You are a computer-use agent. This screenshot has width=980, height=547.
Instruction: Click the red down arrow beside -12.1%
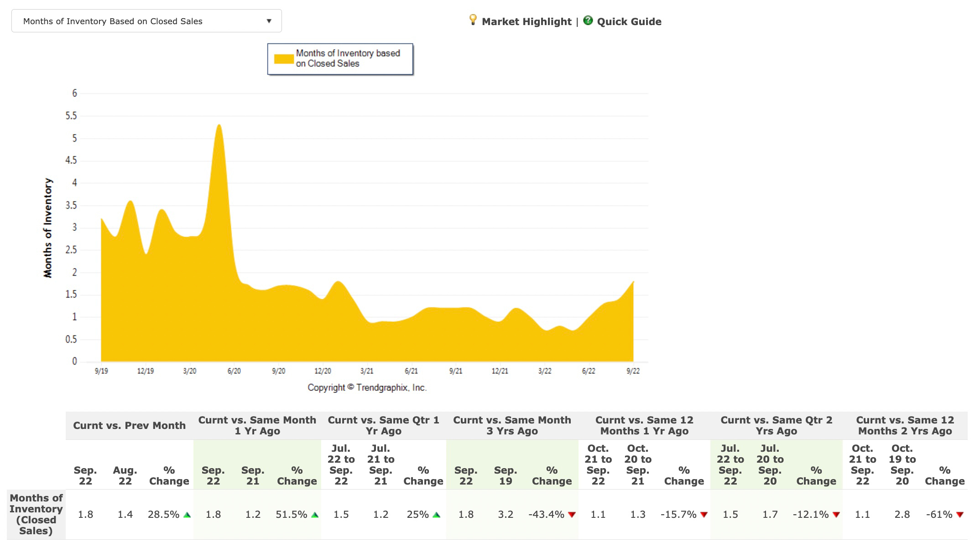[836, 515]
